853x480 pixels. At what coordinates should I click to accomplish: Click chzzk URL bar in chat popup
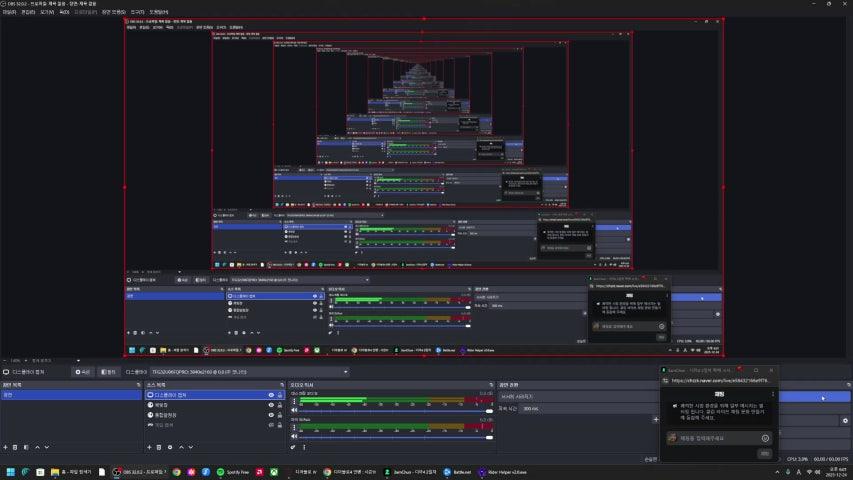coord(720,381)
